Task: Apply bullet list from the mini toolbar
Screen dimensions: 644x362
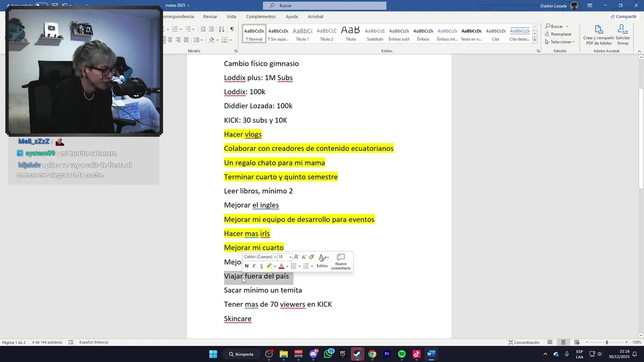Action: tap(294, 266)
